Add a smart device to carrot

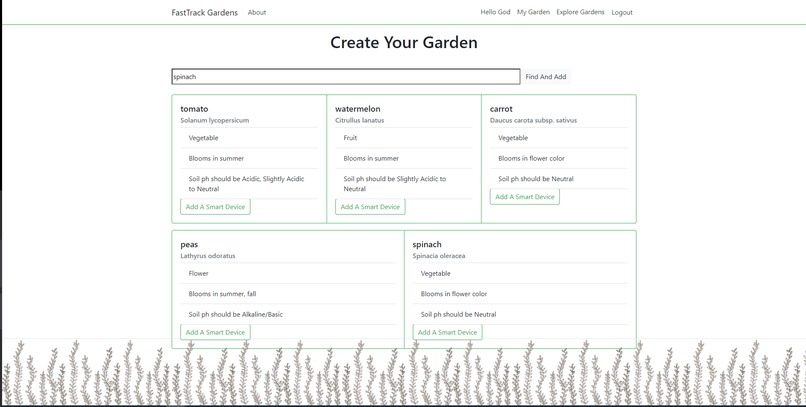pyautogui.click(x=525, y=196)
